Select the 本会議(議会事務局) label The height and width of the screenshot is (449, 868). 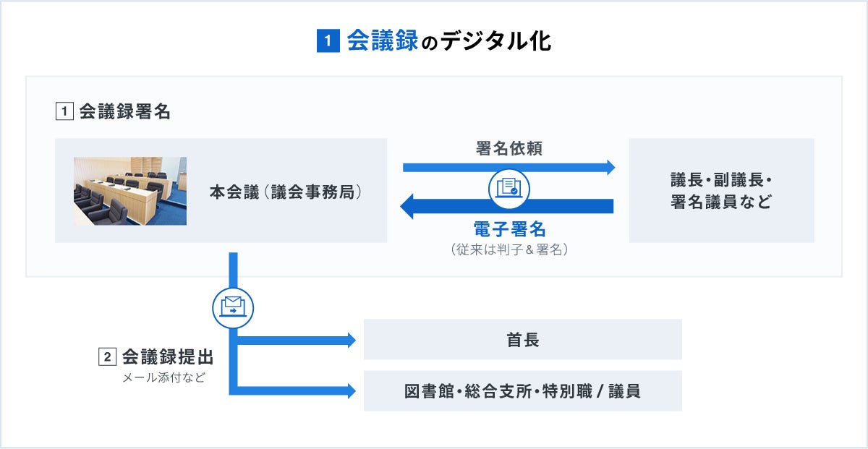tap(286, 192)
